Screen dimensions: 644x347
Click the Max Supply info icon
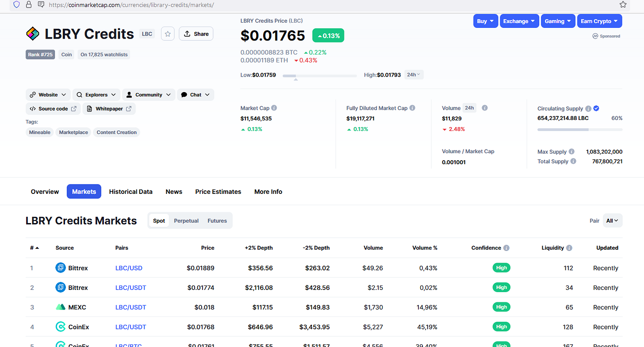click(571, 151)
